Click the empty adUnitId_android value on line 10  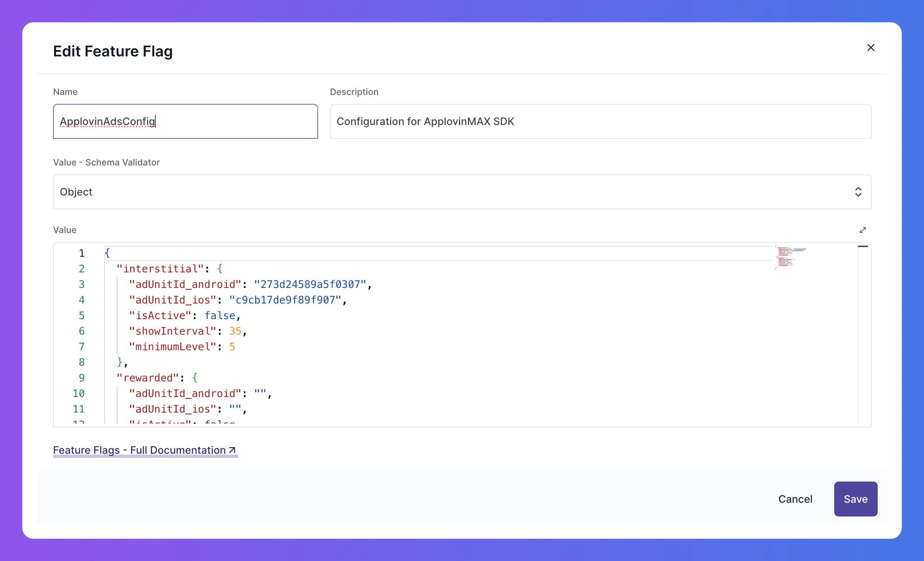click(x=260, y=393)
